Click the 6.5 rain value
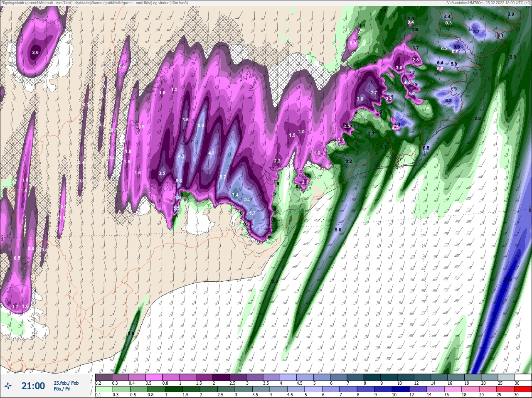532x398 pixels. [x=426, y=148]
